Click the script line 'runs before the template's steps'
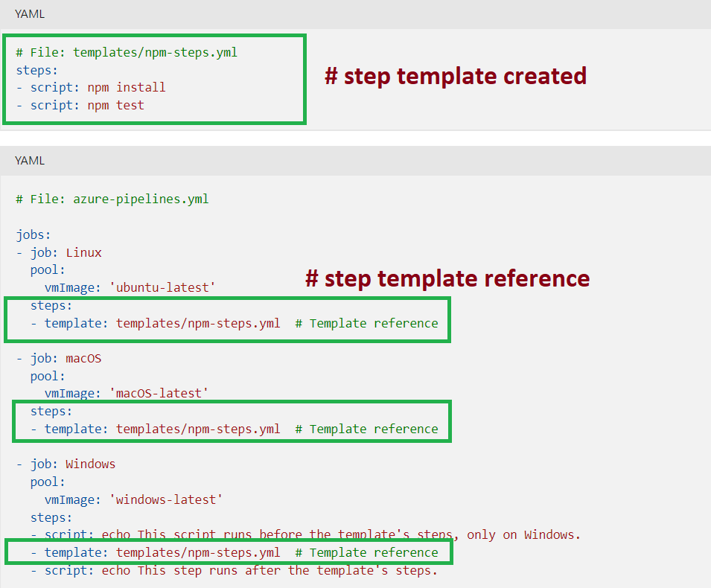Viewport: 711px width, 588px height. pos(305,534)
